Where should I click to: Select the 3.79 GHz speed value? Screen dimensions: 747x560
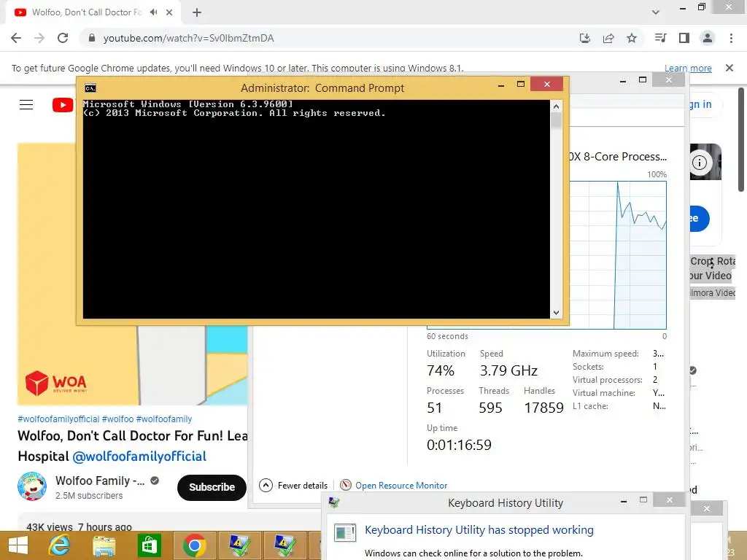(x=508, y=370)
